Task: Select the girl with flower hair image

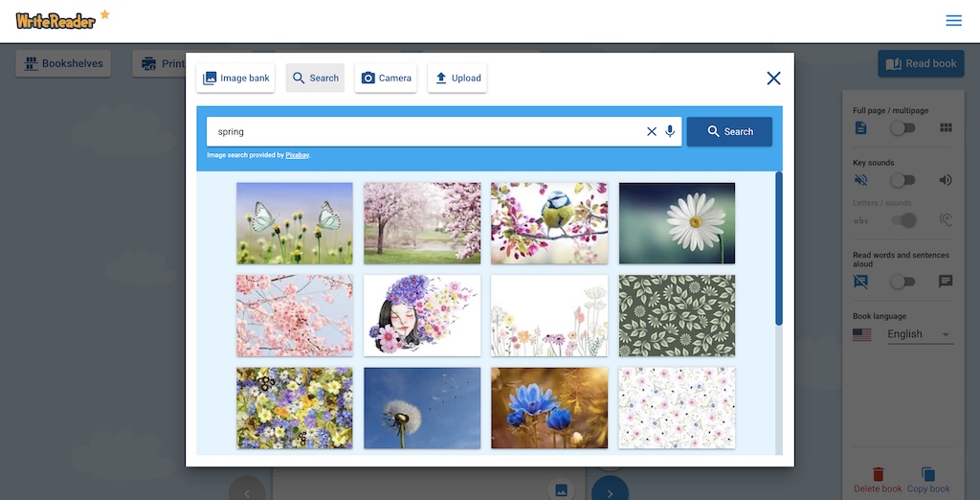Action: point(422,315)
